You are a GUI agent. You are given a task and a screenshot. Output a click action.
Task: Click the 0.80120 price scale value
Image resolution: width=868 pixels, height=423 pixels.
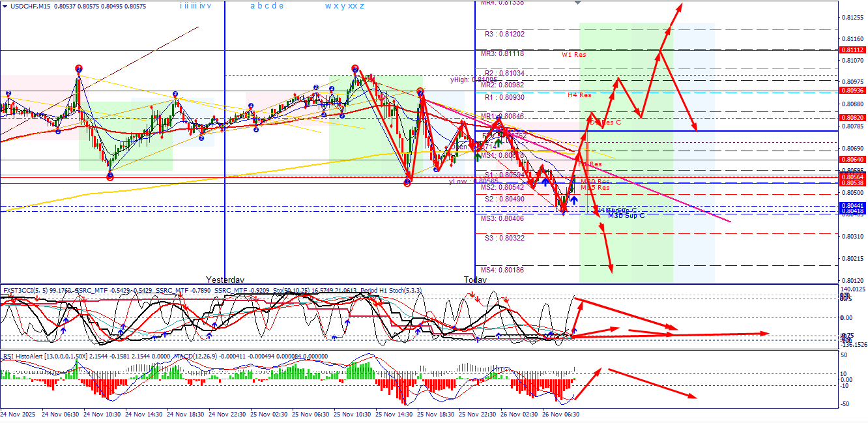coord(853,281)
